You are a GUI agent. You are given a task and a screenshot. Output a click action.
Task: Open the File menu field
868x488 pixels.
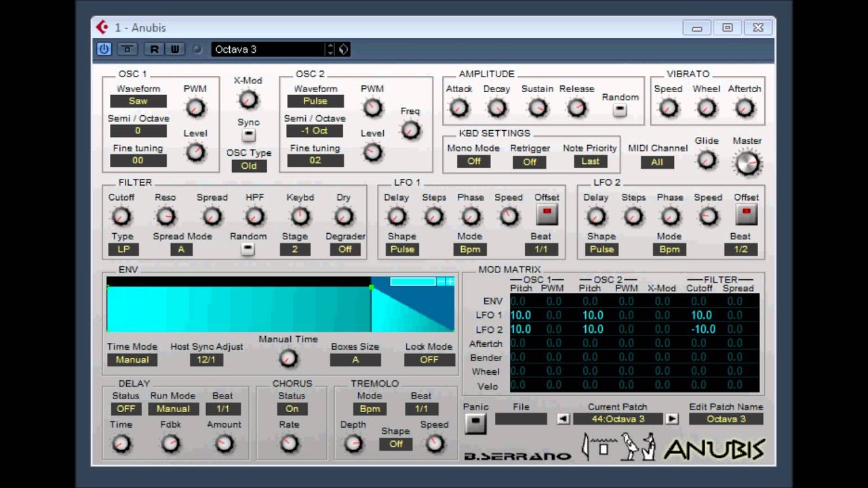point(521,419)
